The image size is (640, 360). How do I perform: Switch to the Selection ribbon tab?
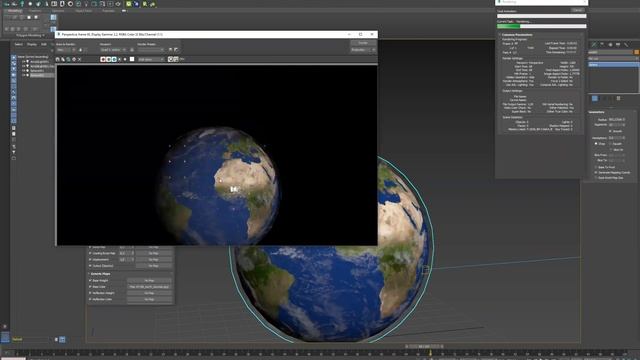coord(58,11)
